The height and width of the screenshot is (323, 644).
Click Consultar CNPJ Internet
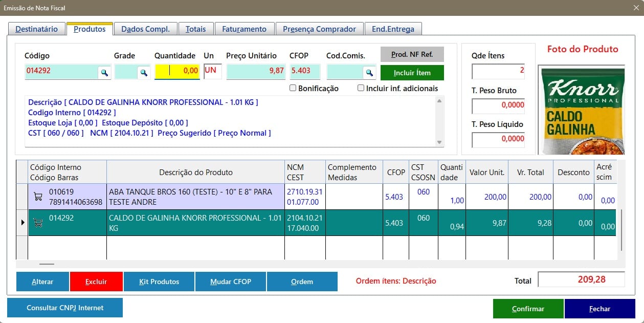click(65, 308)
